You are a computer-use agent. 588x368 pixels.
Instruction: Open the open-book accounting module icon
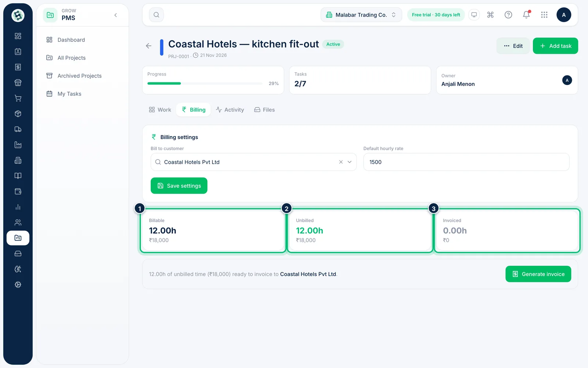pyautogui.click(x=18, y=176)
